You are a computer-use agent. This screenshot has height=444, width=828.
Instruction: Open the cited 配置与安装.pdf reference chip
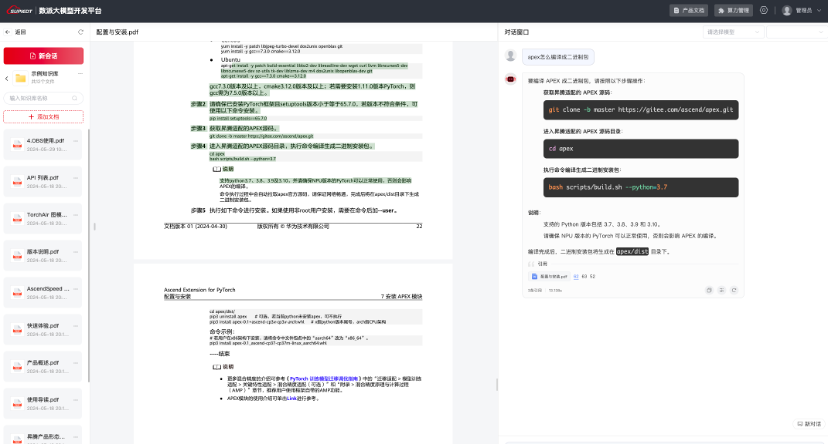(549, 276)
